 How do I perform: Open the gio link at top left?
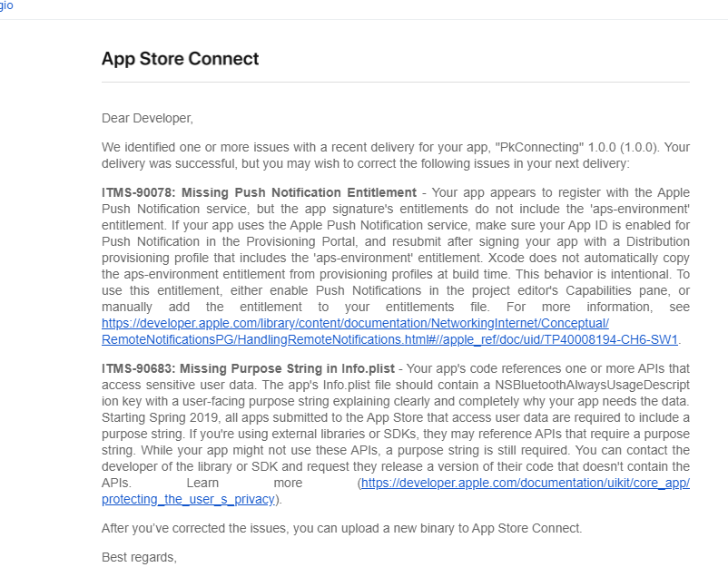pyautogui.click(x=6, y=6)
